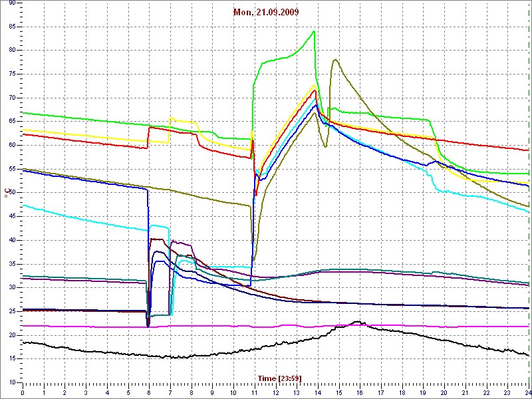Click the red curve's right end at hour 24
This screenshot has height=399, width=532.
pyautogui.click(x=527, y=150)
